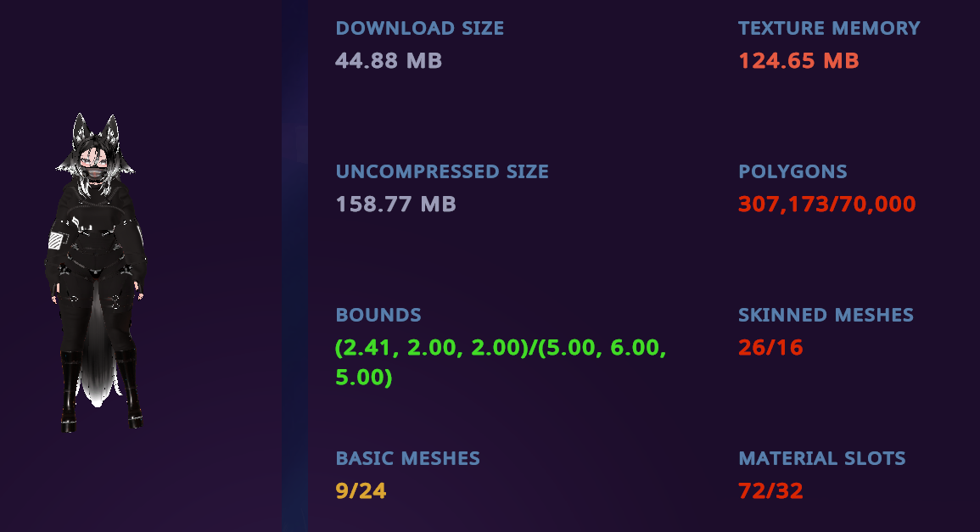Select the Polygons label
This screenshot has width=980, height=532.
[x=792, y=171]
